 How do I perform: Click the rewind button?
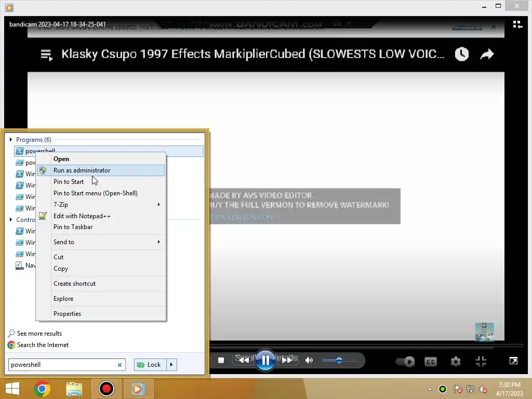tap(244, 361)
